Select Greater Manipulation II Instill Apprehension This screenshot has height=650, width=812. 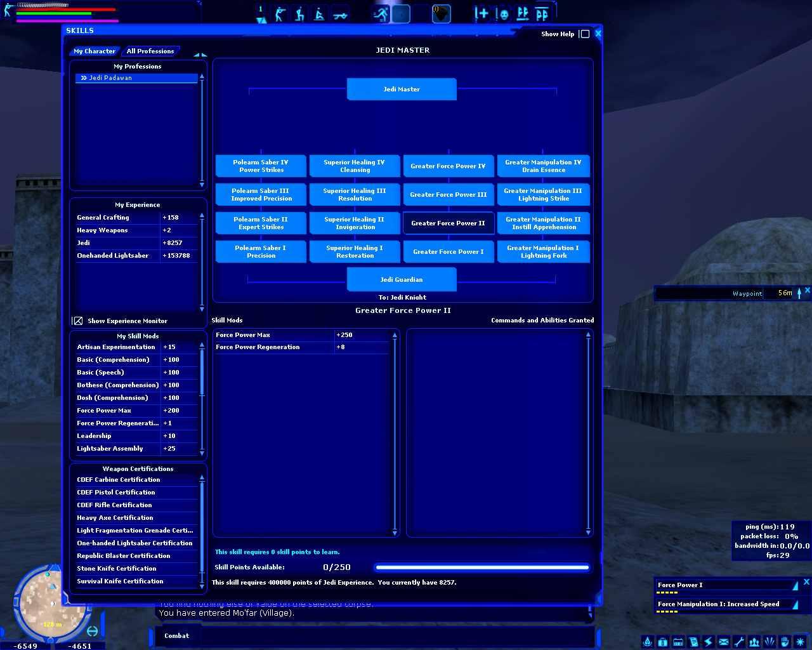coord(544,223)
